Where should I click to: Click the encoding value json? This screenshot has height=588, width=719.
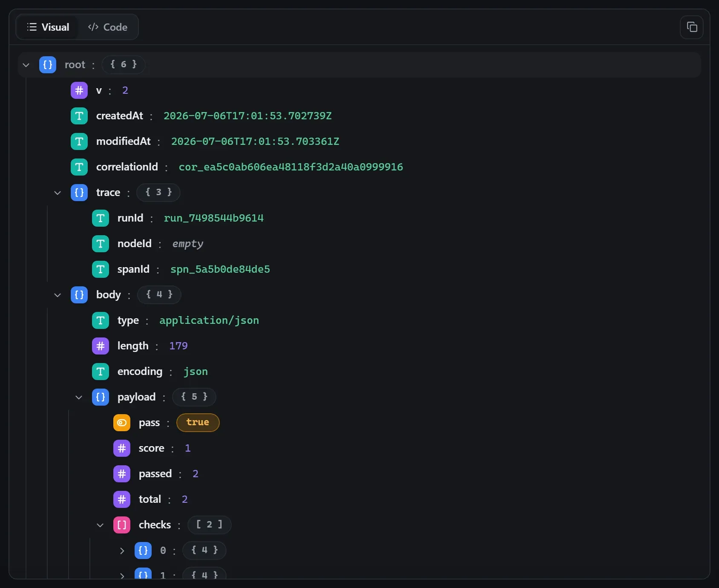pos(196,372)
